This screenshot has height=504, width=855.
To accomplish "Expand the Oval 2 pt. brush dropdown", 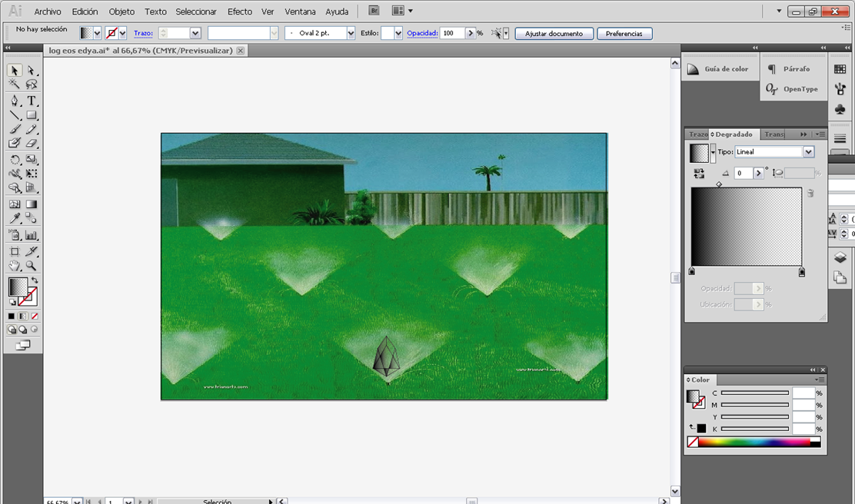I will click(351, 34).
